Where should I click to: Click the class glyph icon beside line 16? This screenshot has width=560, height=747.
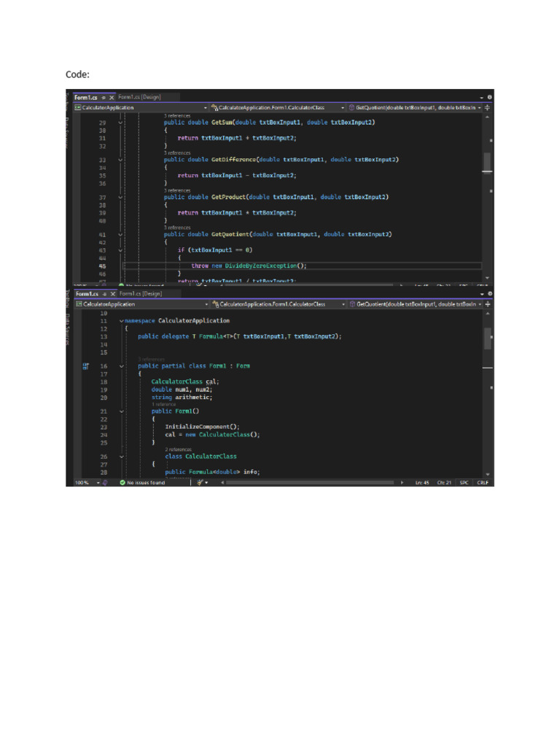pos(85,366)
